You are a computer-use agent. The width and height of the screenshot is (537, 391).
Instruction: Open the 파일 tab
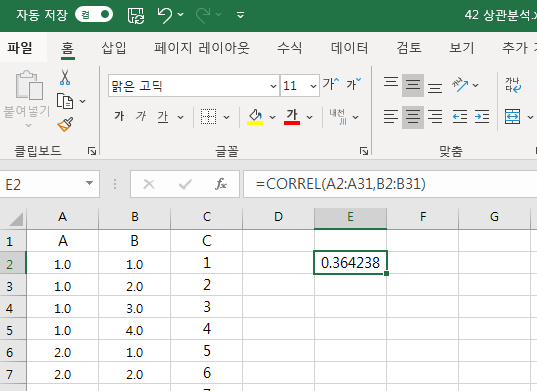coord(20,47)
